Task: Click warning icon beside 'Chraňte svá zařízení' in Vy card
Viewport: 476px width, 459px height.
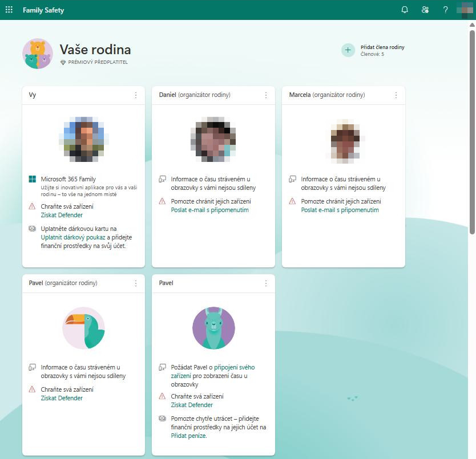Action: [32, 206]
